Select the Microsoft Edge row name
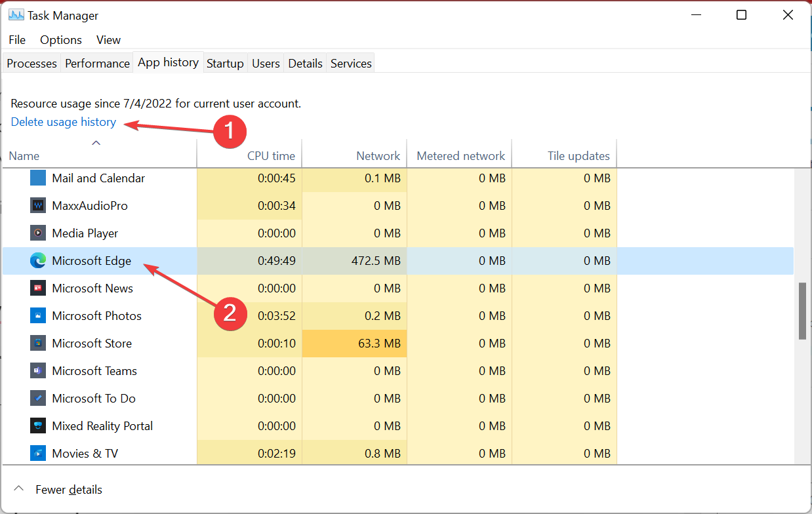This screenshot has height=514, width=812. click(x=92, y=261)
